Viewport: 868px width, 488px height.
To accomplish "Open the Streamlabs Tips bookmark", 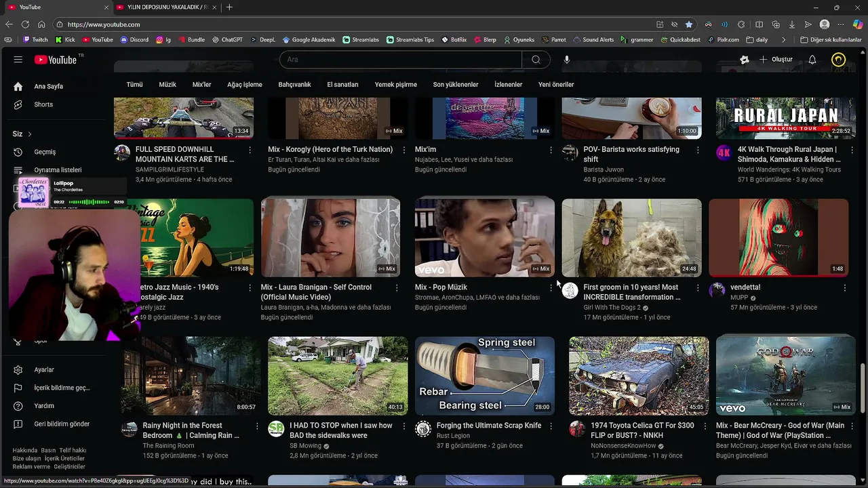I will [x=410, y=40].
